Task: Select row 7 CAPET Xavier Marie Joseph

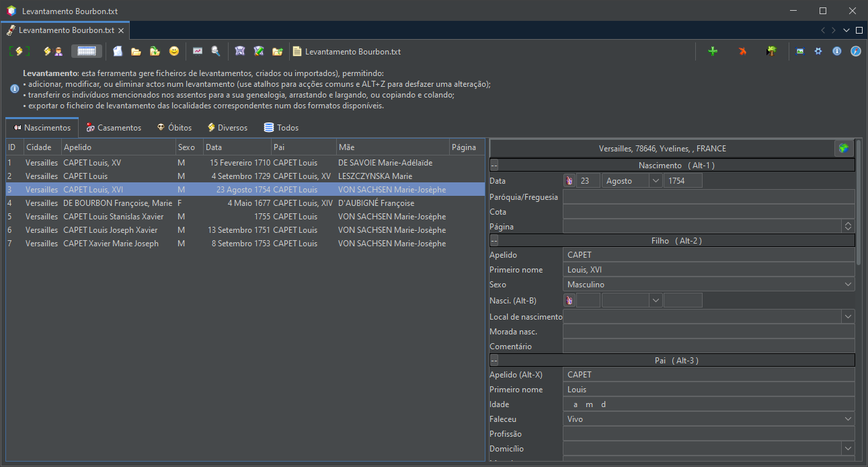Action: (245, 243)
